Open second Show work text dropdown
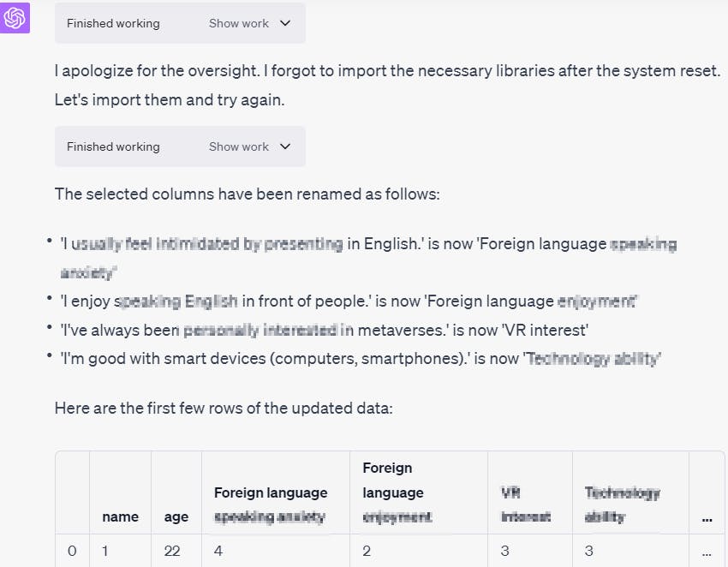Image resolution: width=728 pixels, height=567 pixels. [239, 146]
